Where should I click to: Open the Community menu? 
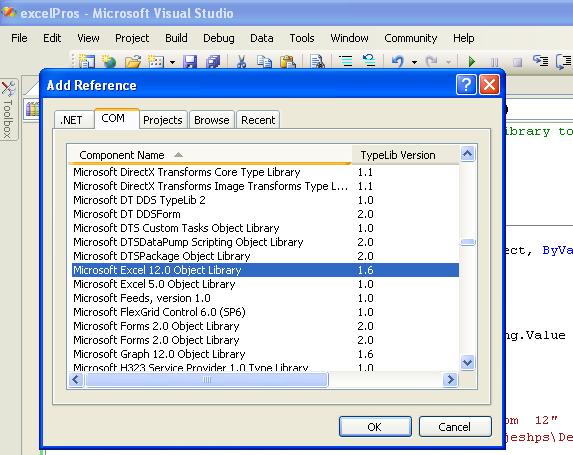click(410, 38)
